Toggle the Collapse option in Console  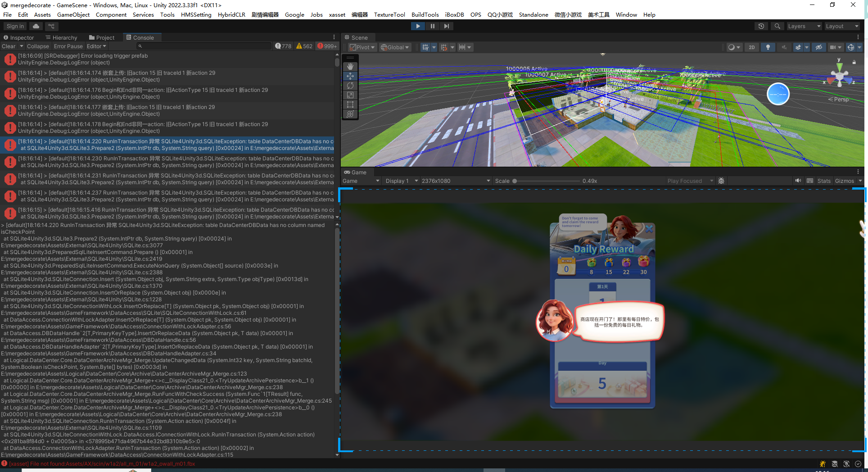pos(38,46)
